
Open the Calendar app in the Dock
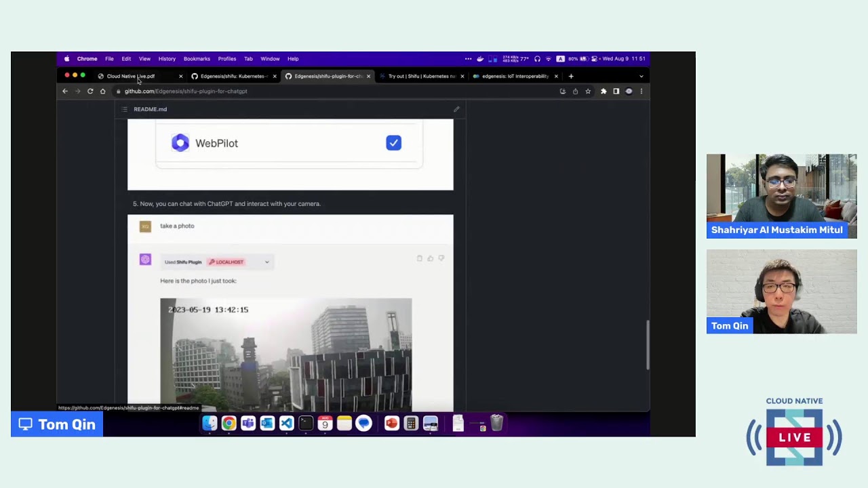325,424
